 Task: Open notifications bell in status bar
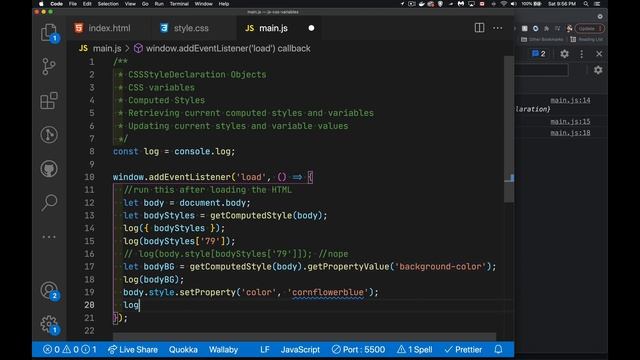[498, 349]
